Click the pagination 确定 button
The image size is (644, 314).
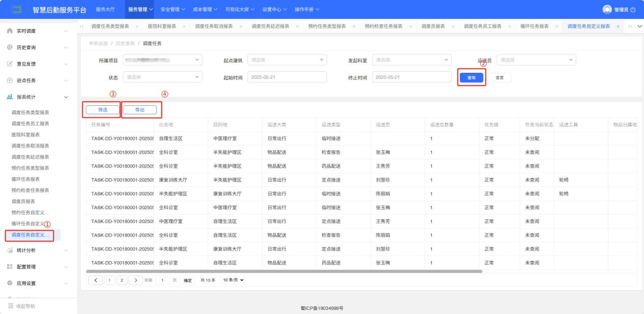pos(188,279)
